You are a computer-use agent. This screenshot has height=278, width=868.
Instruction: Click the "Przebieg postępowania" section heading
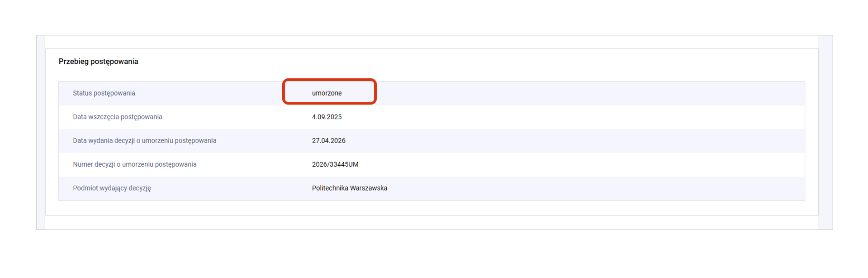coord(98,62)
